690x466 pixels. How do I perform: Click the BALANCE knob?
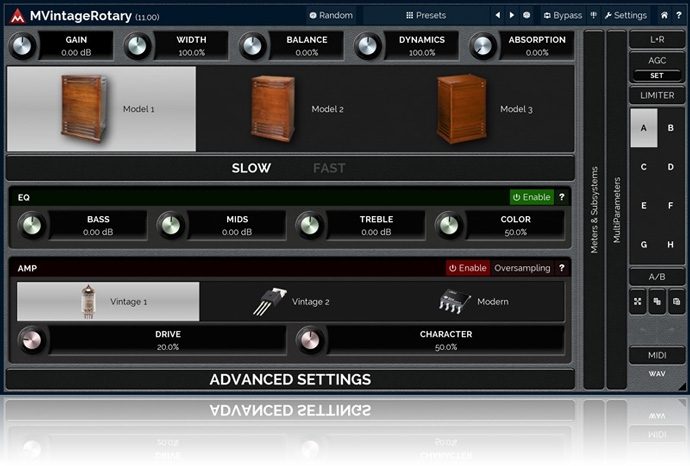pyautogui.click(x=253, y=46)
